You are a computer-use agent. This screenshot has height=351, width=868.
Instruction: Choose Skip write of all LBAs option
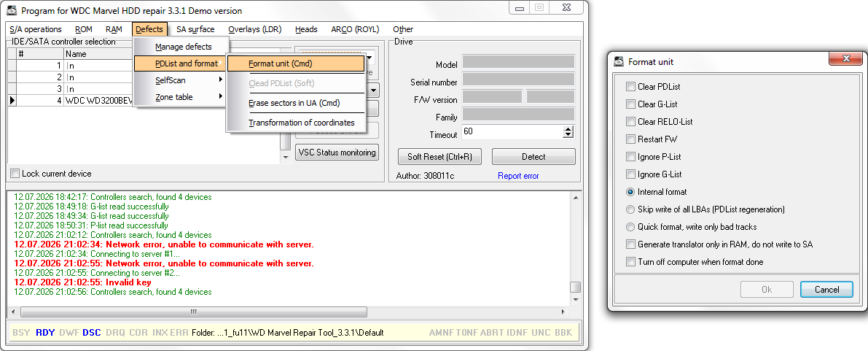630,209
